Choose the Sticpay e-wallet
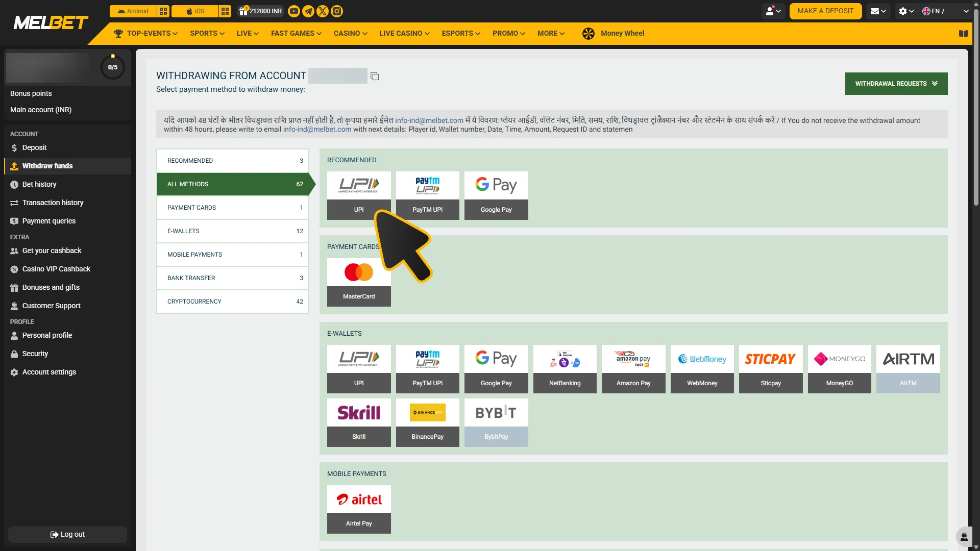Viewport: 980px width, 551px height. point(771,369)
